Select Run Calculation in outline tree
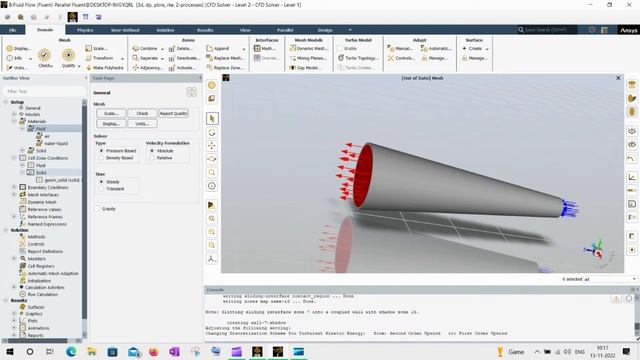Viewport: 640px width, 360px height. tap(43, 294)
